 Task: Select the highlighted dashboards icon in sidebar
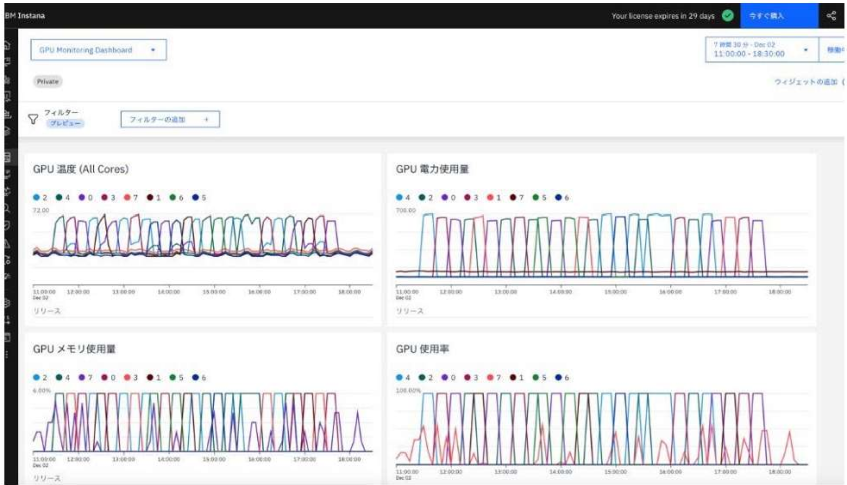click(x=8, y=158)
